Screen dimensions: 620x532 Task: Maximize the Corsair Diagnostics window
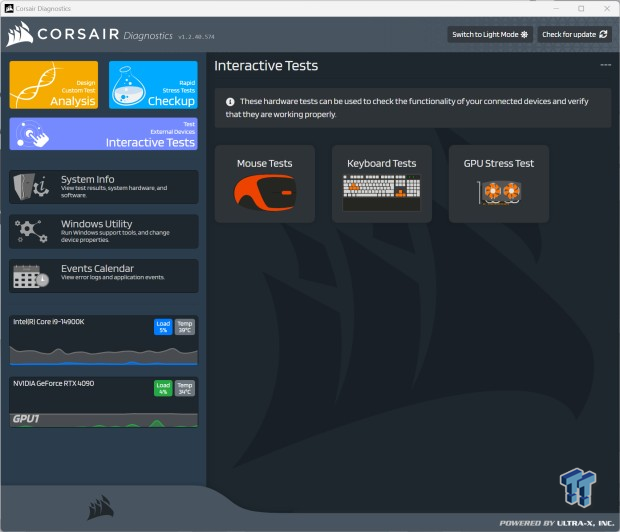pos(581,8)
